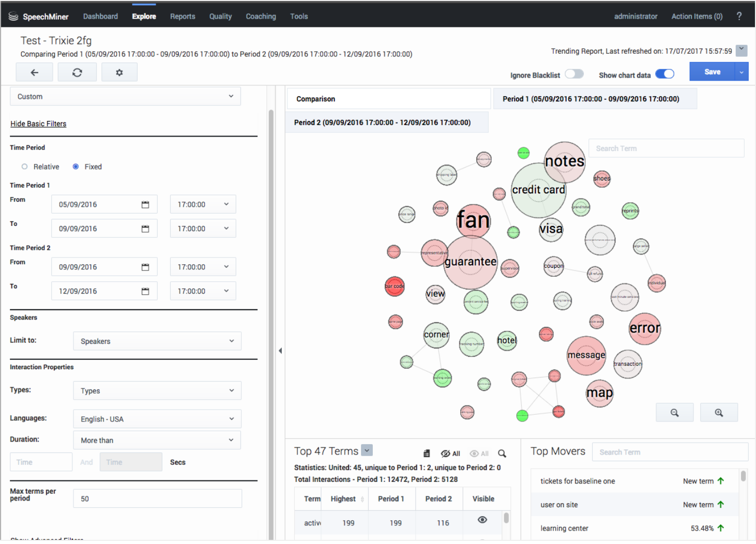Open Time Period 2 To time dropdown
This screenshot has width=756, height=544.
(x=203, y=291)
